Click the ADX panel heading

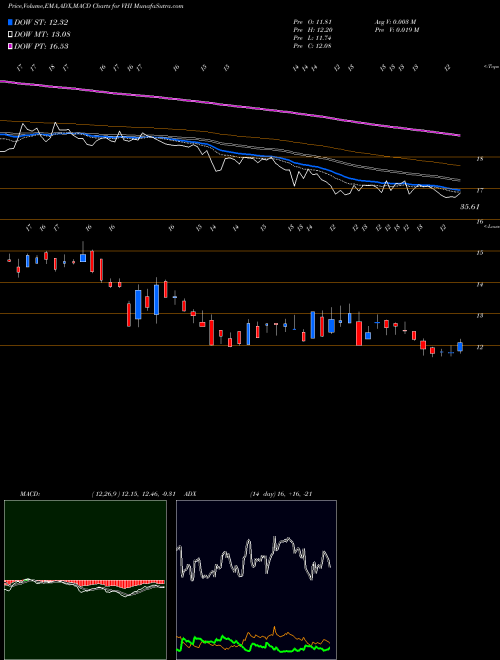(191, 494)
